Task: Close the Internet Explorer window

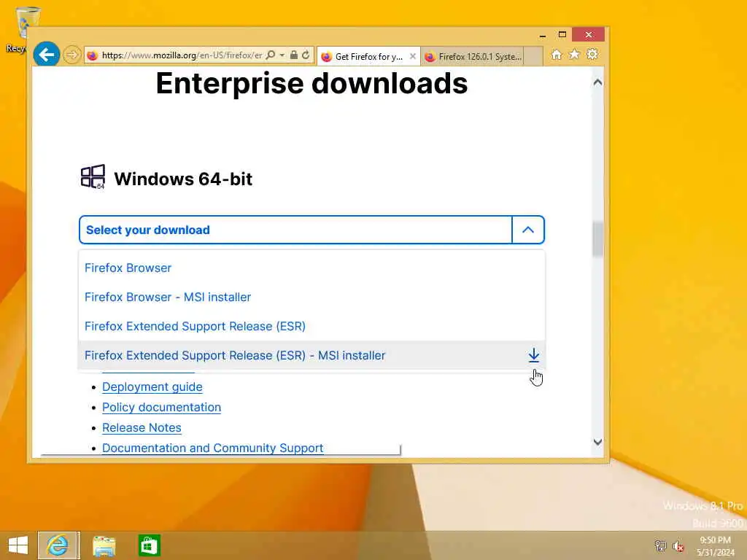Action: [x=589, y=35]
